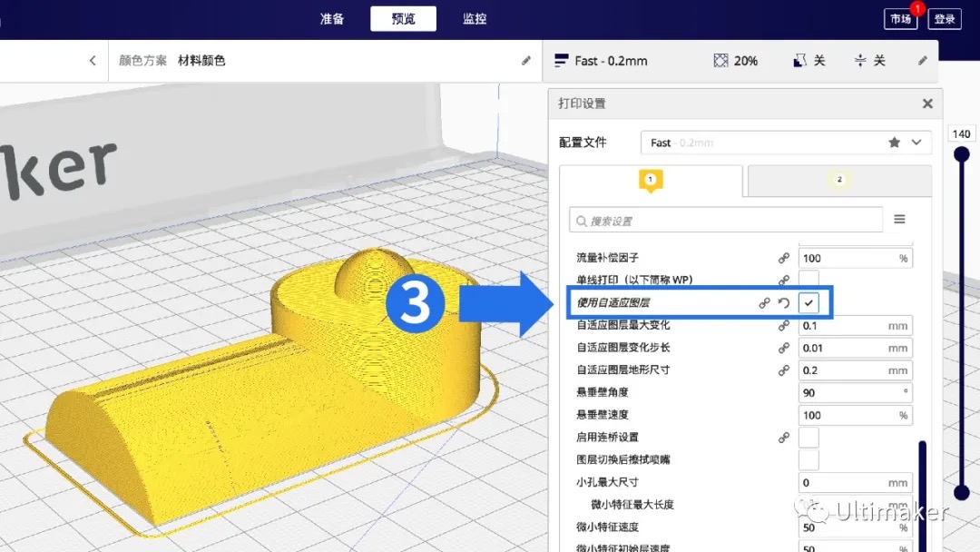Click the 登录 sign-in button

click(x=945, y=19)
